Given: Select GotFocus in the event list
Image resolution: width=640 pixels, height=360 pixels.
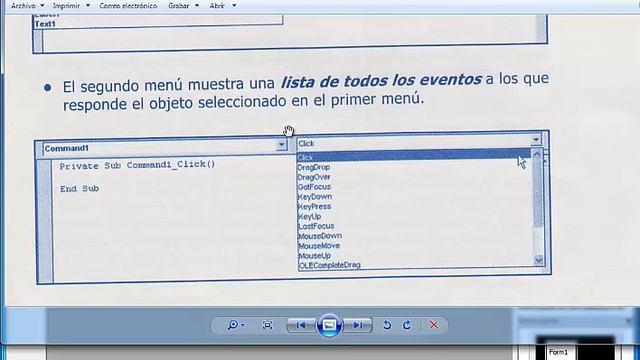Looking at the screenshot, I should 314,187.
